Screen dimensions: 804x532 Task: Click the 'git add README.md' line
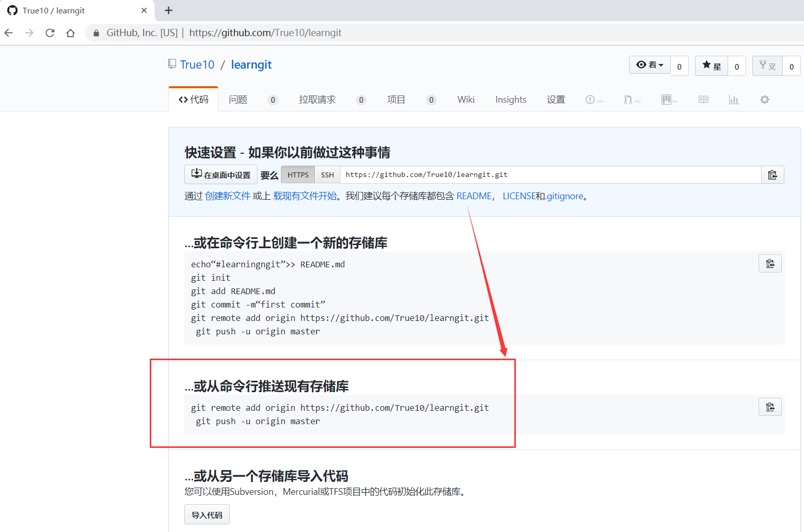point(233,291)
